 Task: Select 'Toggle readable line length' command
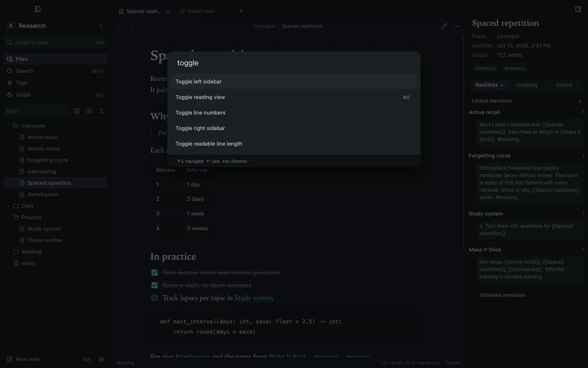pyautogui.click(x=294, y=144)
